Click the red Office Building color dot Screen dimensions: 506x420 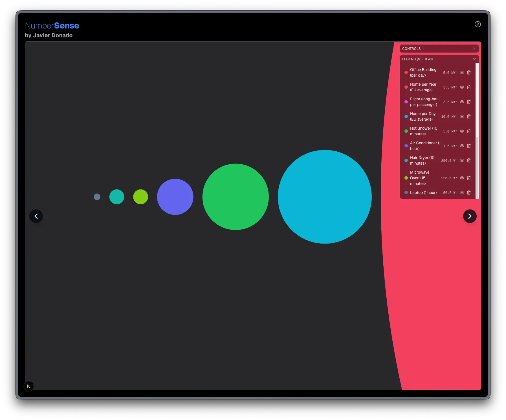point(406,72)
